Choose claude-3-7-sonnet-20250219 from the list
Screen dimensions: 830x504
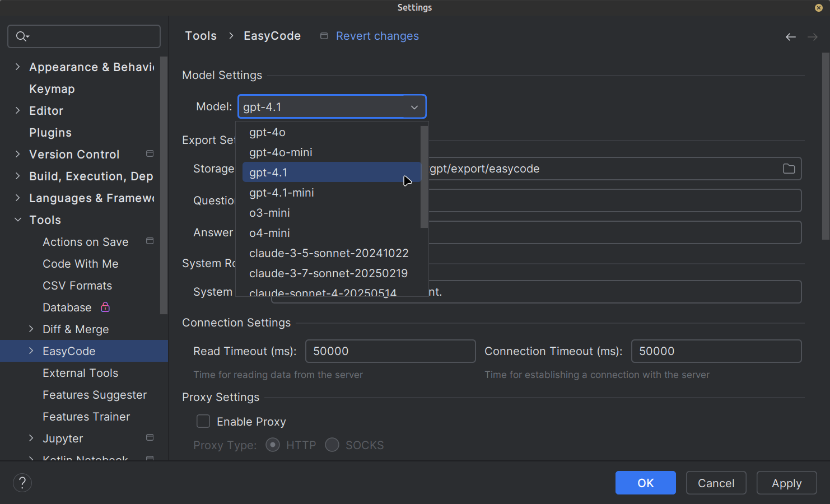(328, 273)
